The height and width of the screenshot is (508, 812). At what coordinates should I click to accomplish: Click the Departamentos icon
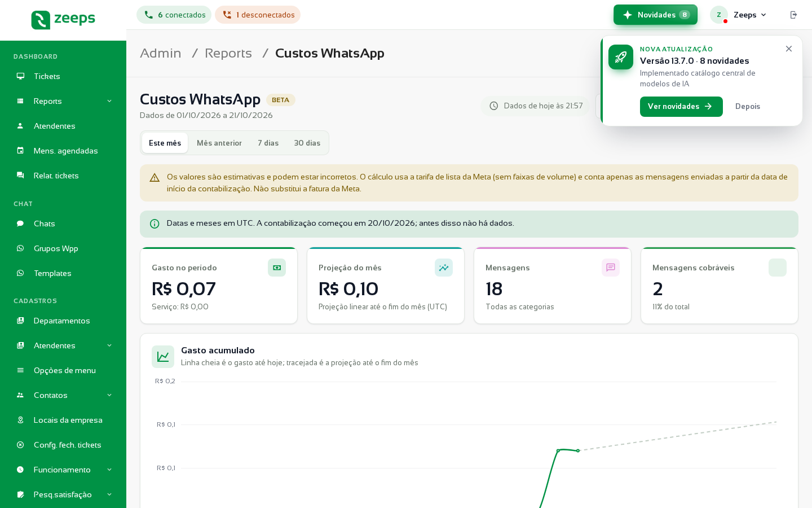click(x=20, y=321)
